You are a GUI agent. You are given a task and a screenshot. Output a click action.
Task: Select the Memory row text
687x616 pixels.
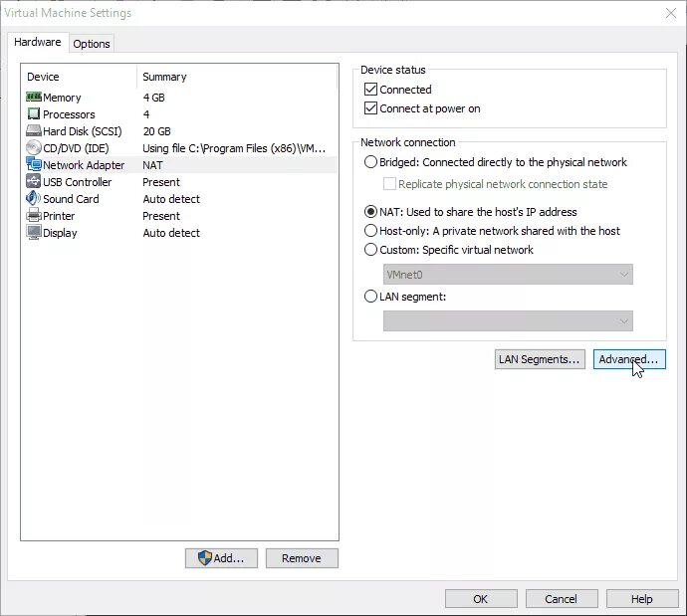(x=62, y=98)
